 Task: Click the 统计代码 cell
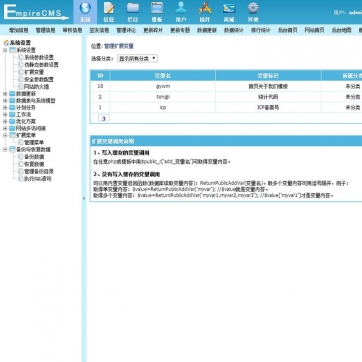click(x=268, y=97)
